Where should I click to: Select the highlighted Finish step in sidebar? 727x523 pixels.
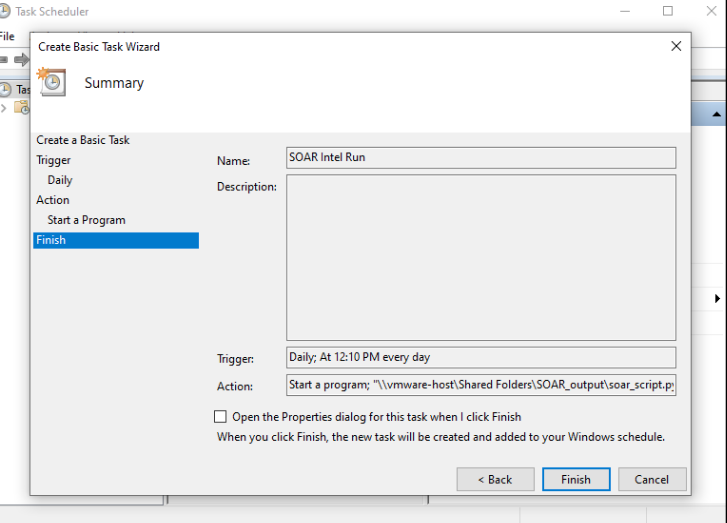[x=116, y=240]
